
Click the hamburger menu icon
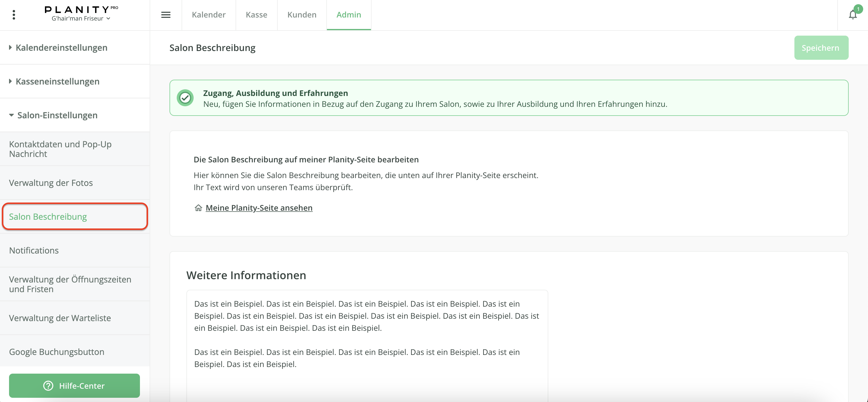click(166, 15)
